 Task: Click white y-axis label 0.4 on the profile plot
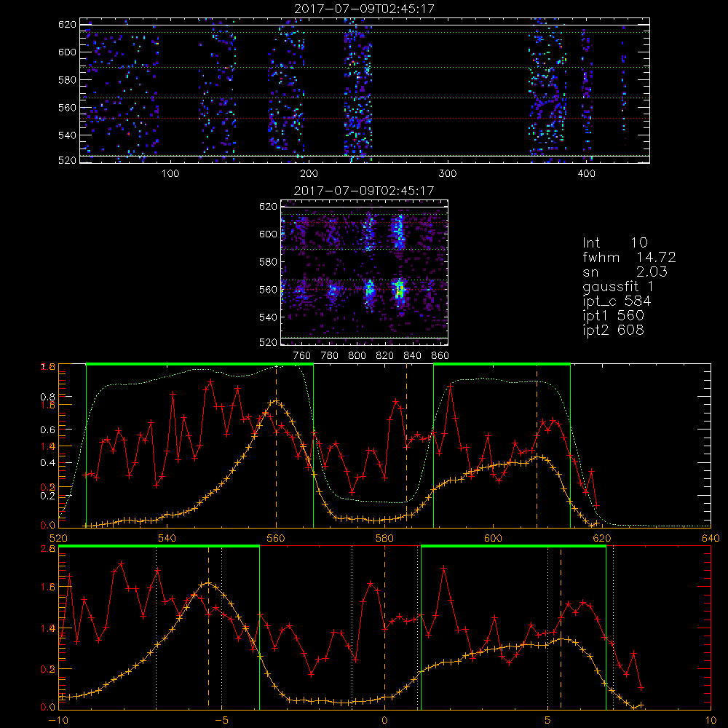pos(47,463)
